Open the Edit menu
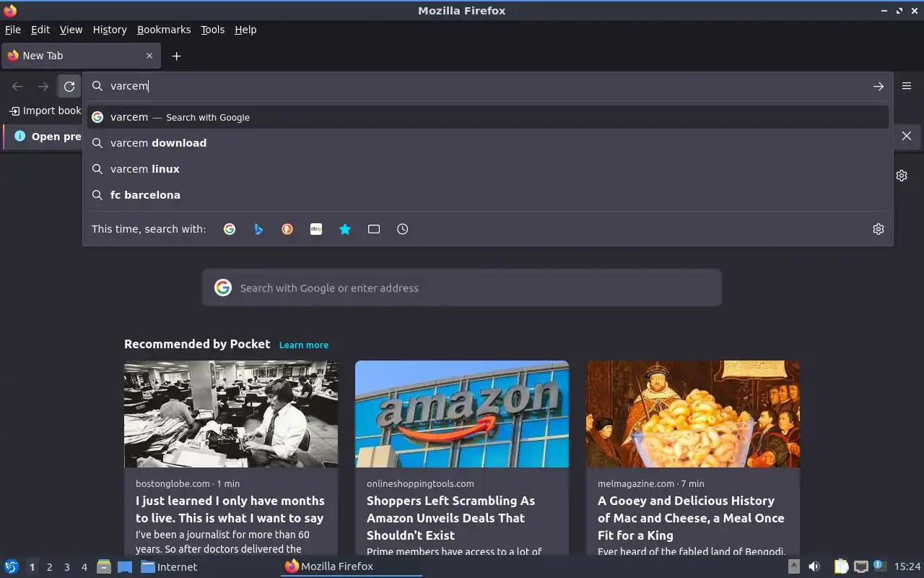924x578 pixels. tap(40, 30)
